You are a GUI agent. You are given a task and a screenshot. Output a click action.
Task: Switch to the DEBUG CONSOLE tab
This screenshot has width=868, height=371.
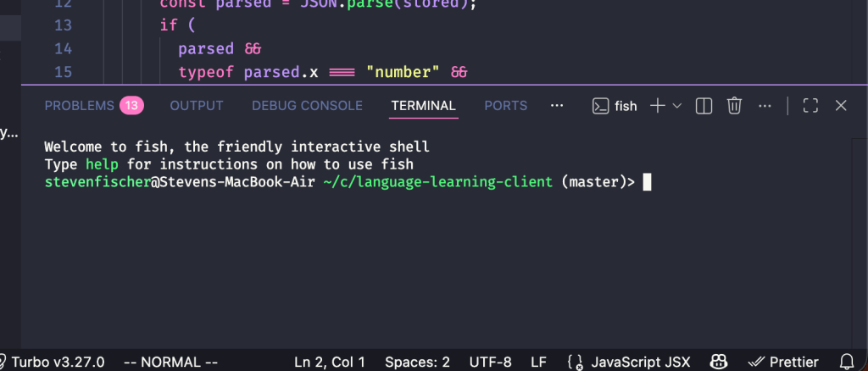point(307,106)
